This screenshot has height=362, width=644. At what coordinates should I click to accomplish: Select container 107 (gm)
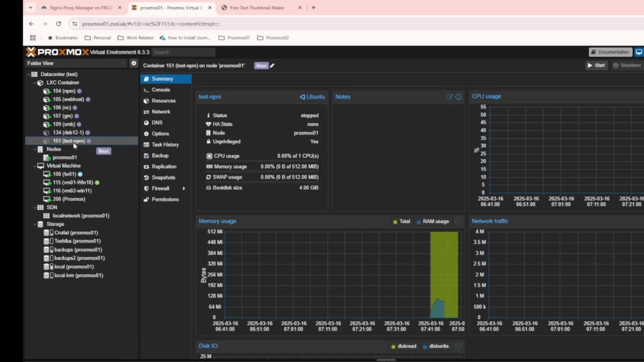63,116
